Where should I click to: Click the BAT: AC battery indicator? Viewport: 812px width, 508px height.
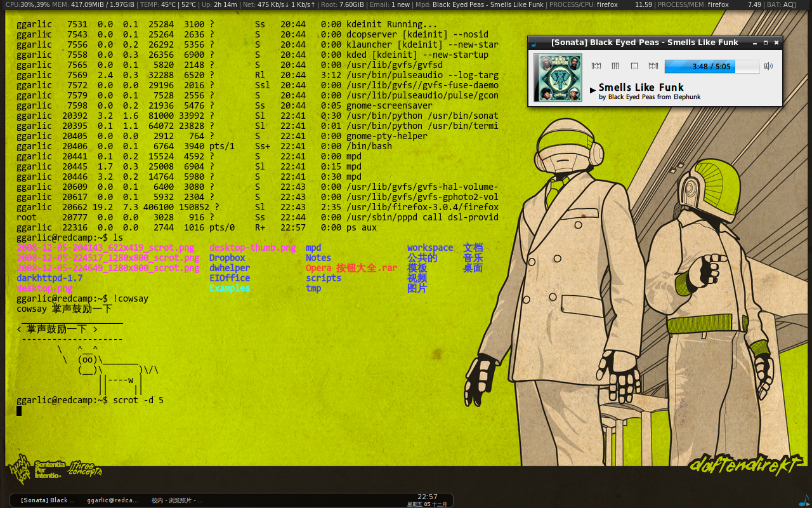(x=781, y=4)
